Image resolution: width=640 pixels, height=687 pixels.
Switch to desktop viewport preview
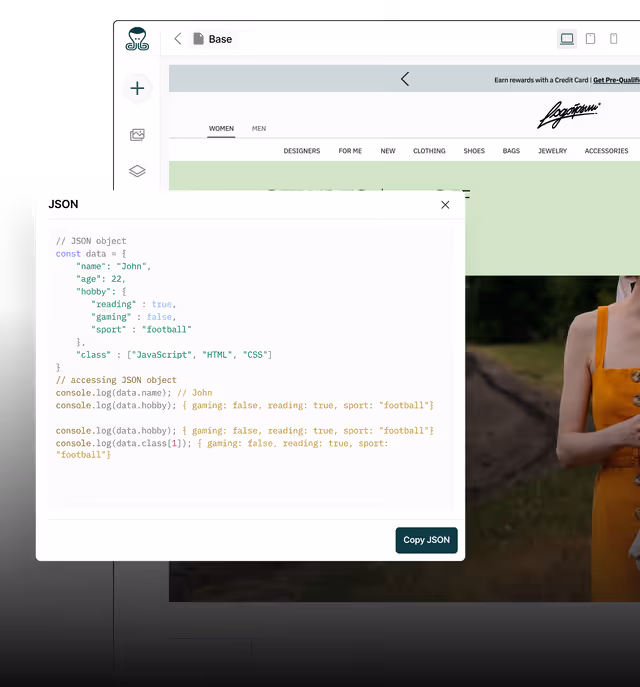coord(567,39)
